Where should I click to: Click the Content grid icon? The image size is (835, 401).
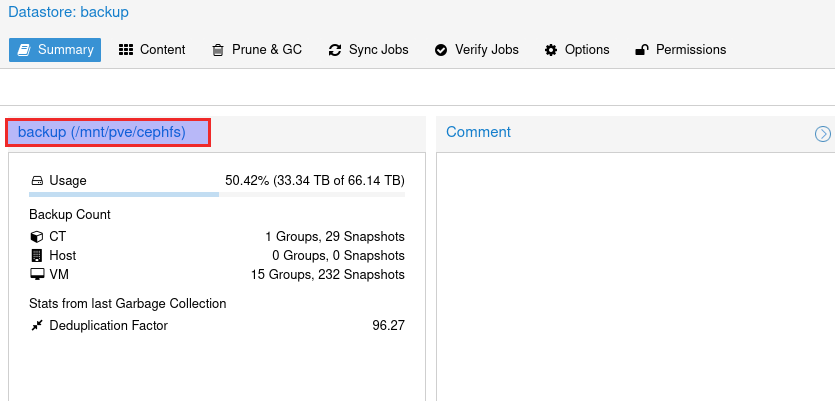tap(126, 50)
